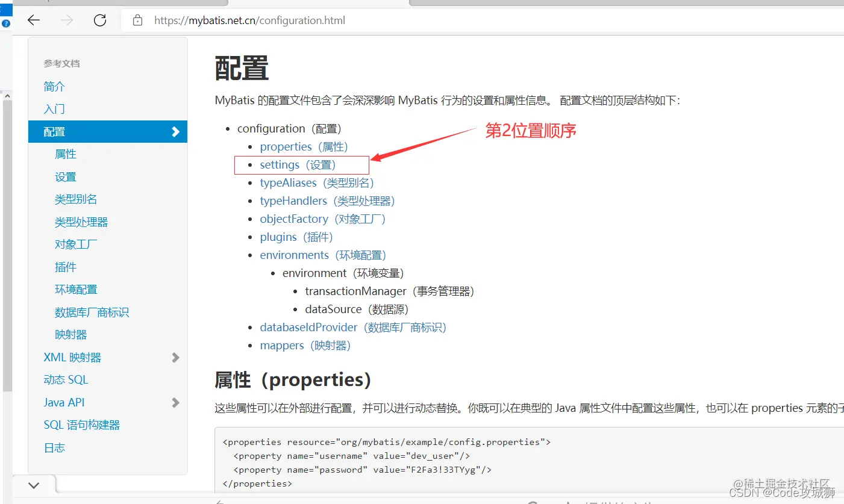Viewport: 844px width, 504px height.
Task: Expand the 配置 sidebar chevron
Action: point(175,131)
